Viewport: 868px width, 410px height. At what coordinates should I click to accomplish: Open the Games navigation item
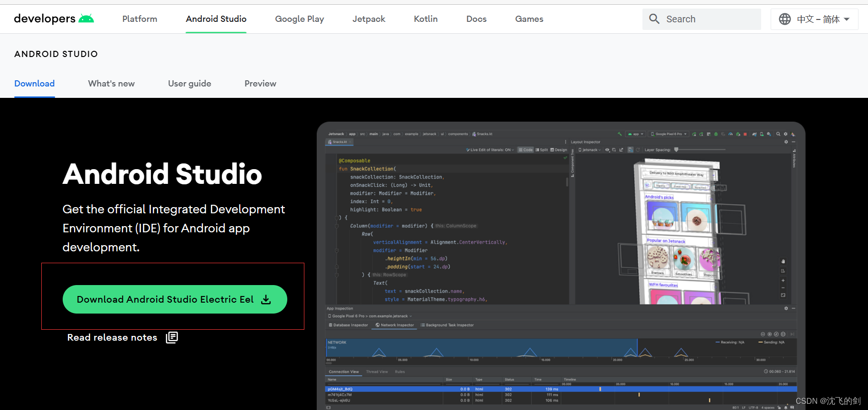pos(529,19)
